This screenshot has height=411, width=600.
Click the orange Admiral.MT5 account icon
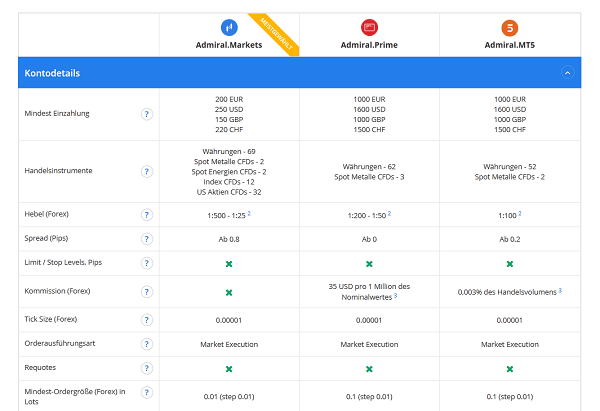510,28
